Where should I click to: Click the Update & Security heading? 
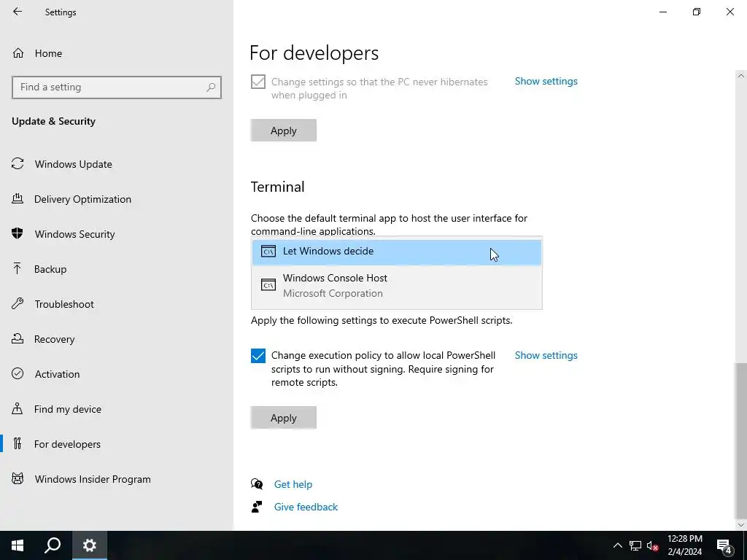[x=53, y=121]
